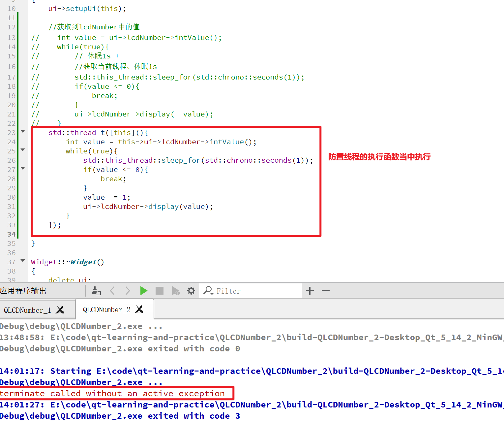Screen dimensions: 504x421
Task: Go to the previous output item arrow
Action: click(112, 291)
